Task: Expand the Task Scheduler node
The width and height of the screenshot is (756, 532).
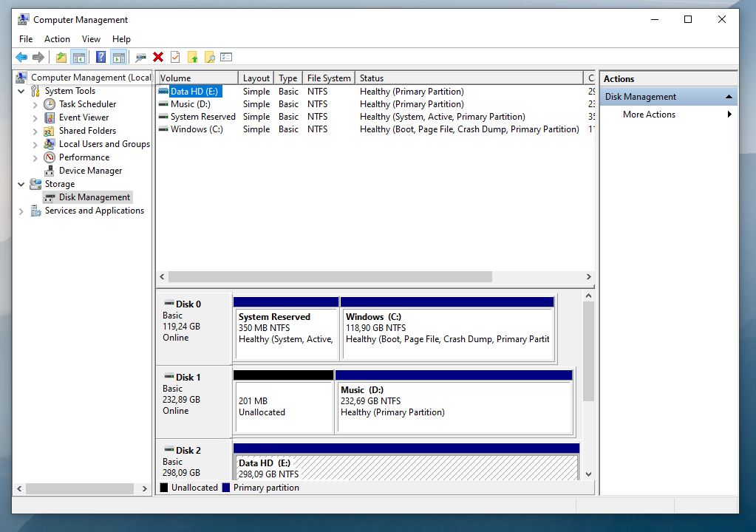Action: tap(35, 105)
